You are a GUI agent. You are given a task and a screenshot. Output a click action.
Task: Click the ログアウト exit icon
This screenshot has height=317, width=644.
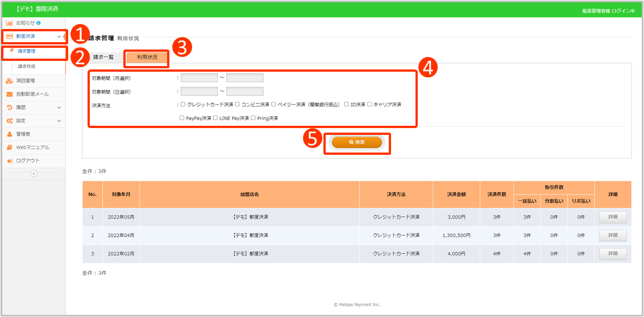click(x=10, y=161)
